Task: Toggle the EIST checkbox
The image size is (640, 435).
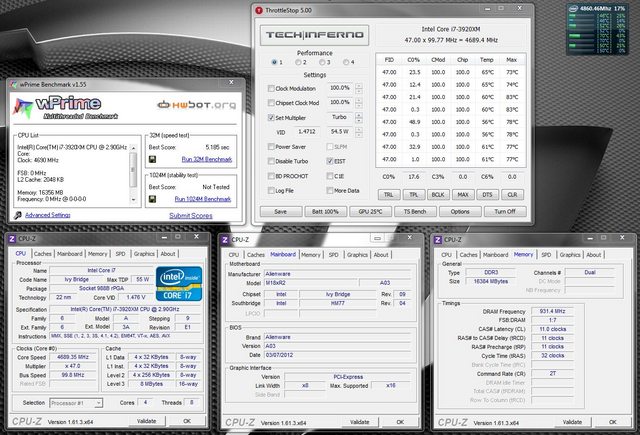Action: 330,161
